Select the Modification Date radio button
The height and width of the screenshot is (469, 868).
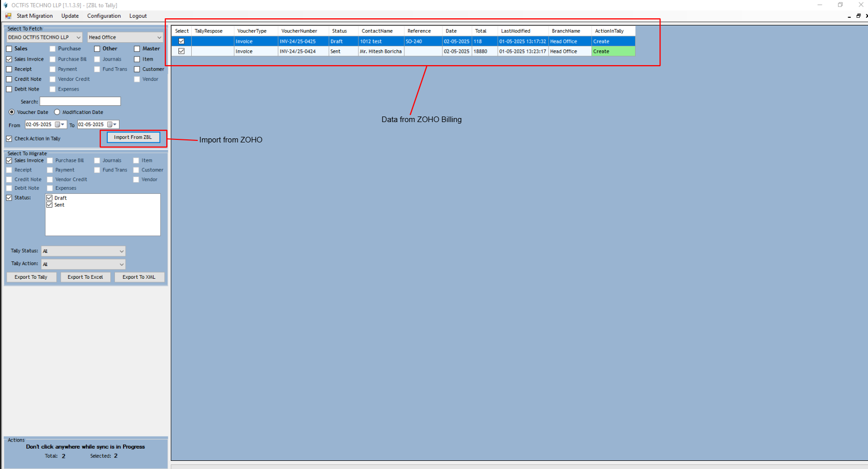tap(57, 112)
